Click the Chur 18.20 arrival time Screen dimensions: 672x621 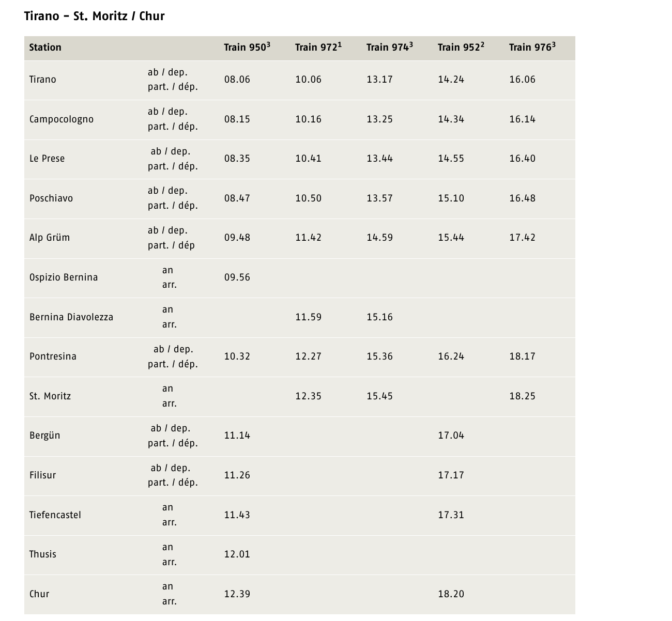pyautogui.click(x=451, y=594)
